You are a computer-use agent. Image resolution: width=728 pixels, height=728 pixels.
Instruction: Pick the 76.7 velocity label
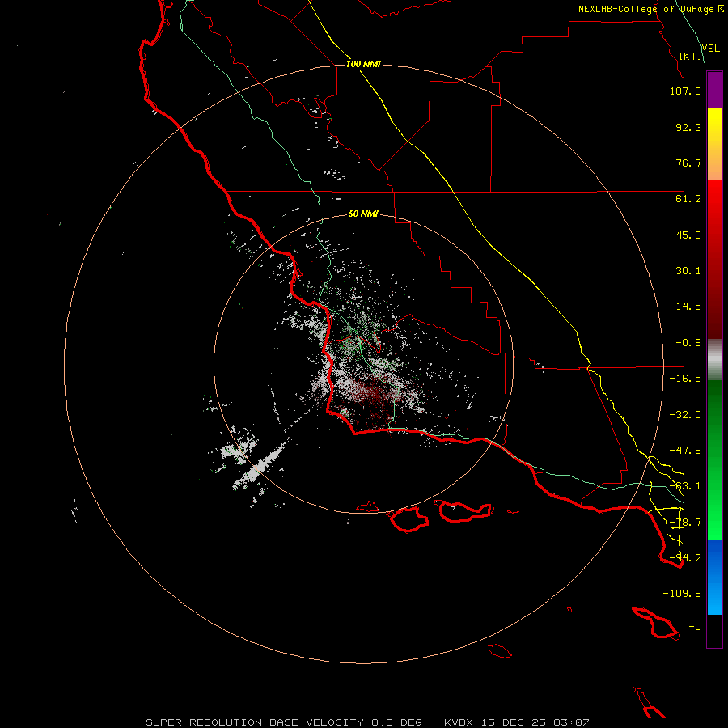[x=688, y=163]
